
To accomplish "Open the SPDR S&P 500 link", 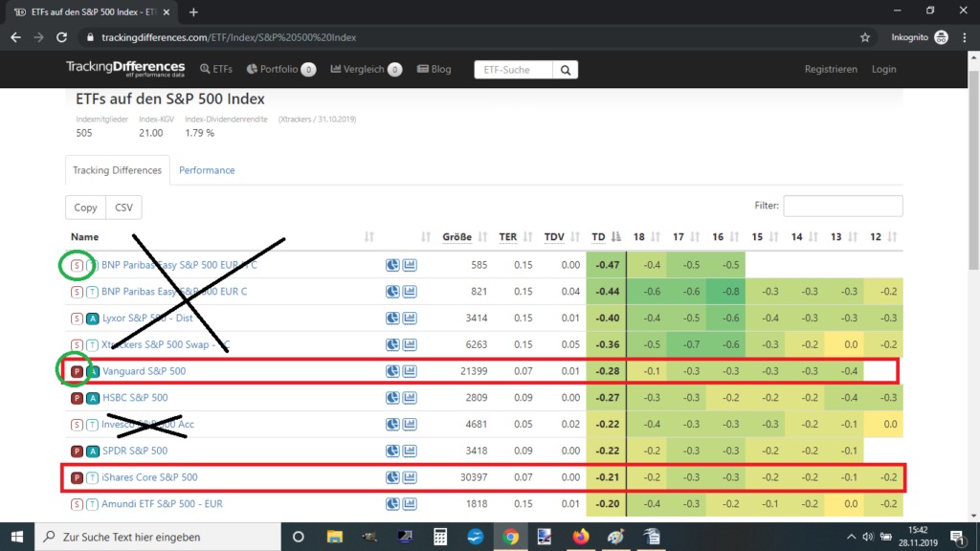I will point(135,451).
